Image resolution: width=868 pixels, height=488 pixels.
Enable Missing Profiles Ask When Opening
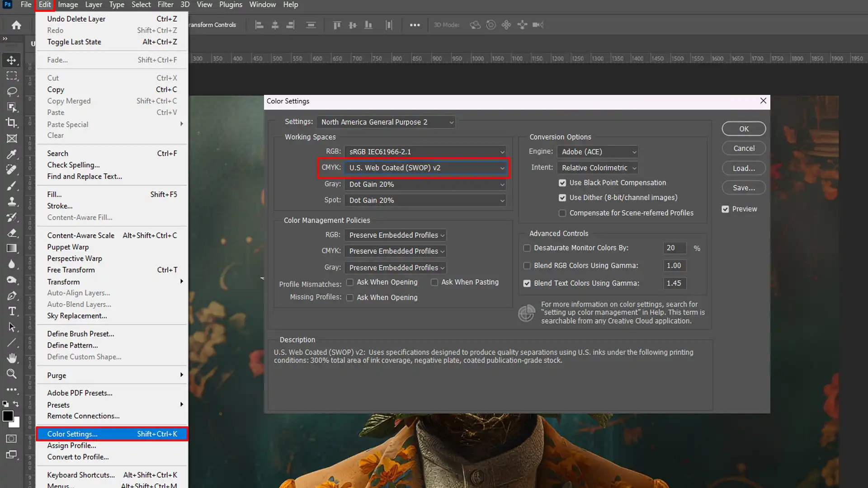point(350,298)
